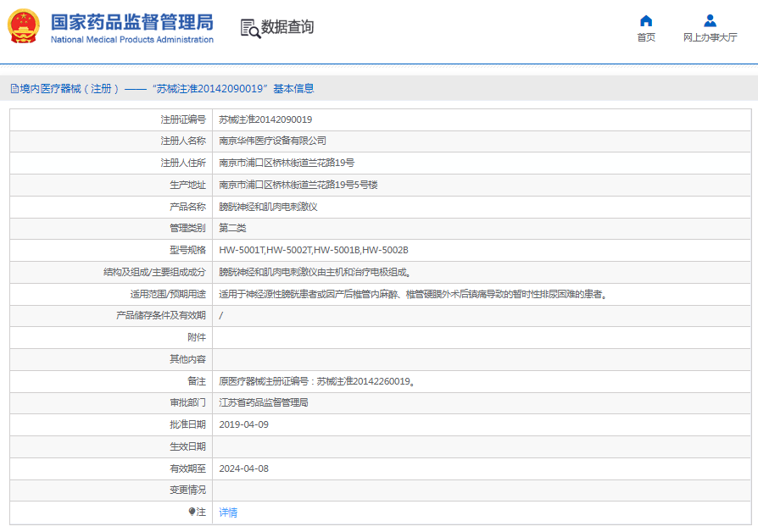This screenshot has height=532, width=758.
Task: Click the national emblem logo
Action: (x=23, y=27)
